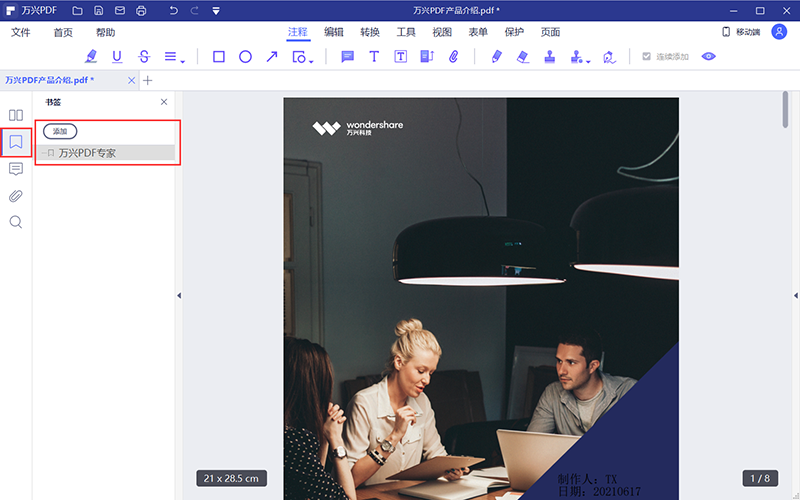The height and width of the screenshot is (500, 800).
Task: Pick the rectangle shape tool
Action: point(219,57)
